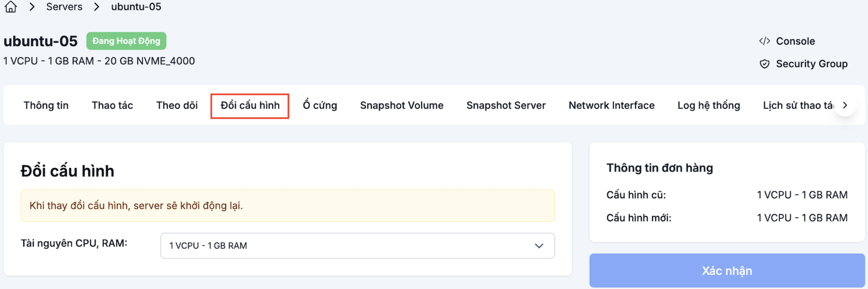Go to Servers in breadcrumb
This screenshot has width=868, height=289.
(x=64, y=7)
